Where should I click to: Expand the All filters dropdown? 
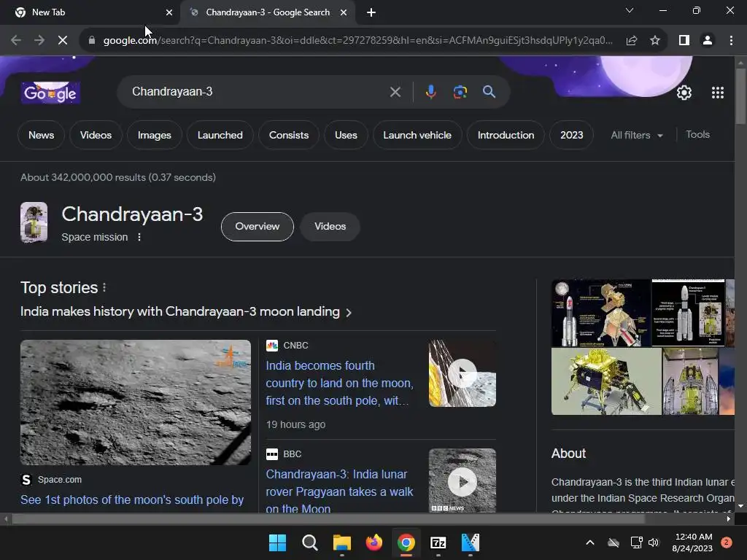coord(637,135)
